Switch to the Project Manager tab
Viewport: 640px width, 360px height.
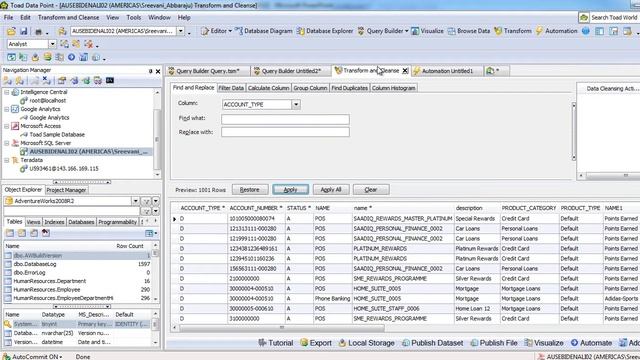pyautogui.click(x=66, y=190)
